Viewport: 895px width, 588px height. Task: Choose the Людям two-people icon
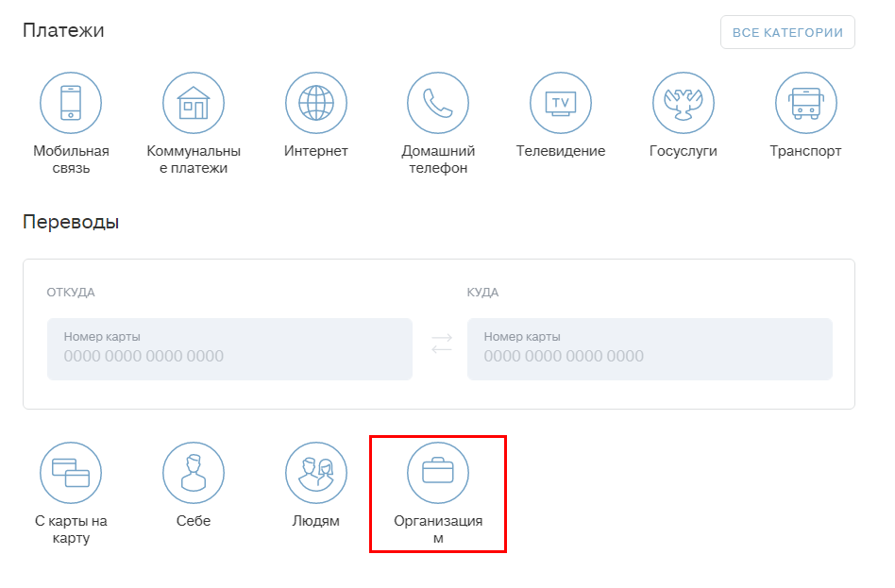(316, 473)
